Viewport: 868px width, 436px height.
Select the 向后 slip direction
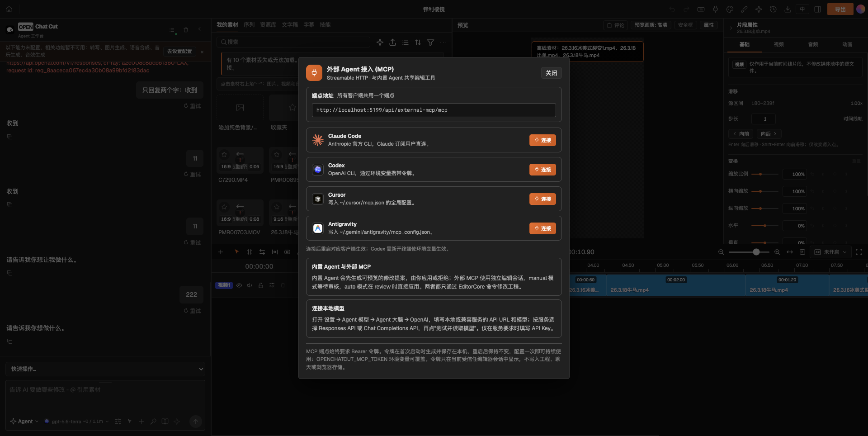769,134
